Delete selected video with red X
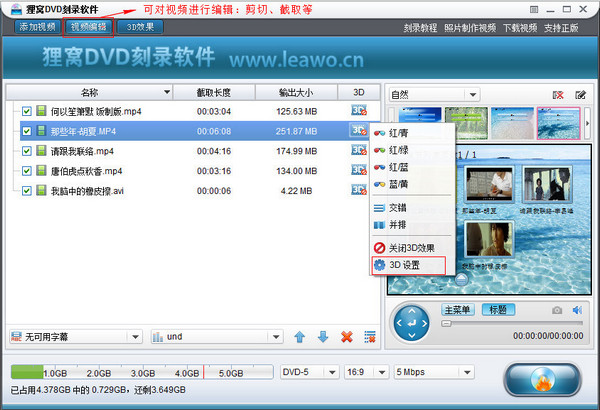 347,337
